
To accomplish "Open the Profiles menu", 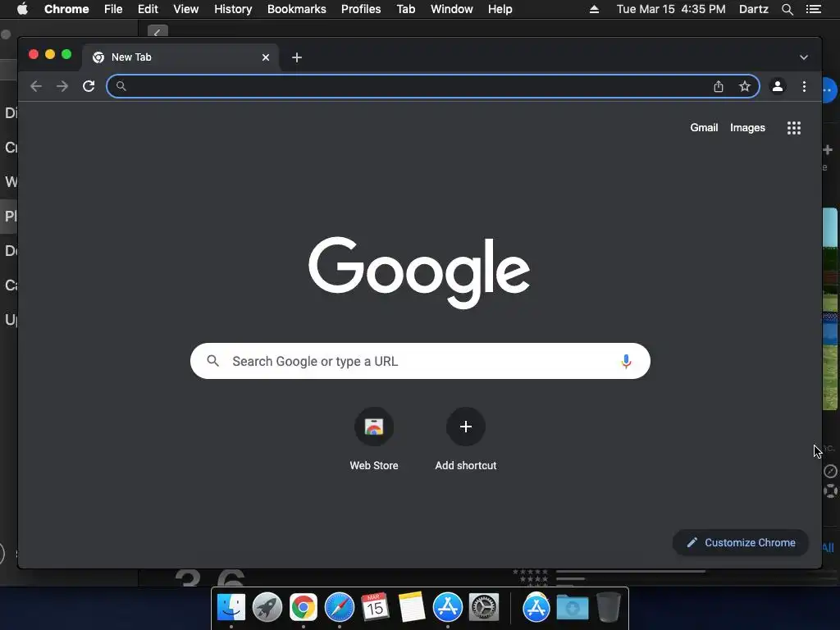I will click(x=361, y=9).
